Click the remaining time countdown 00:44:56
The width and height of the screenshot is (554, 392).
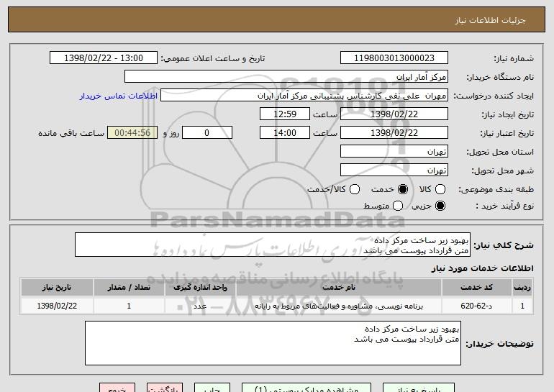click(x=132, y=133)
